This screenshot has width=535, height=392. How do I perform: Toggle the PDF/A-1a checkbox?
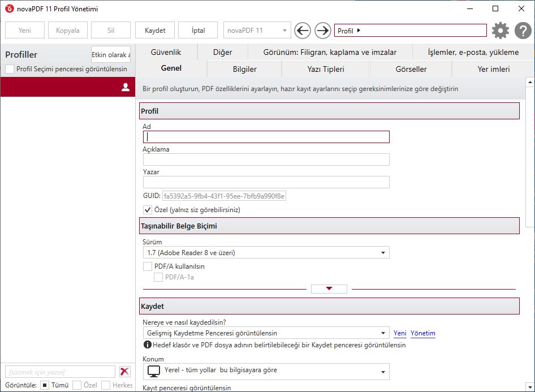point(158,277)
